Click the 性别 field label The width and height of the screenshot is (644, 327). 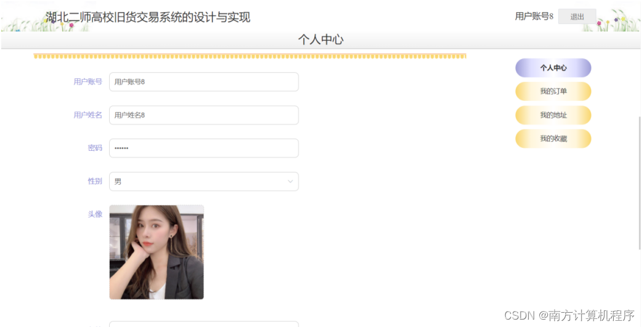pos(95,181)
